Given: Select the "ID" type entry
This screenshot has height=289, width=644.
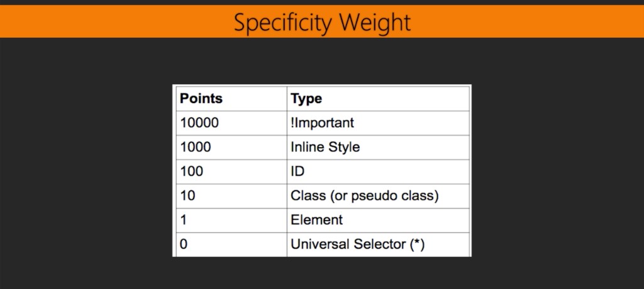Looking at the screenshot, I should [297, 172].
